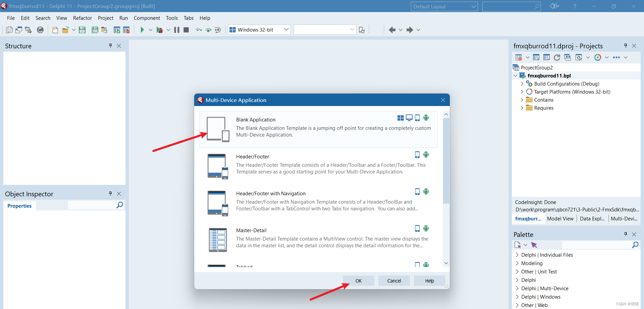
Task: Expand the Requires folder node
Action: pos(522,108)
